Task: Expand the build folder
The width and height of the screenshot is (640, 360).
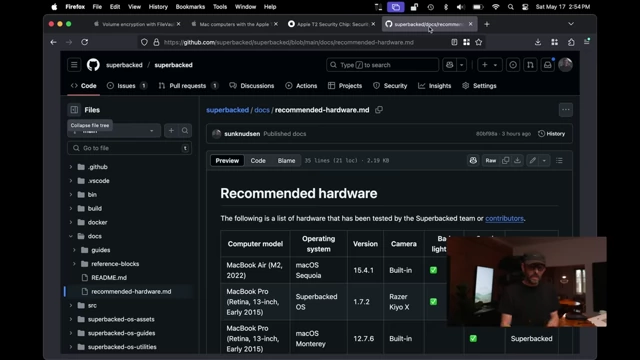Action: [x=71, y=209]
